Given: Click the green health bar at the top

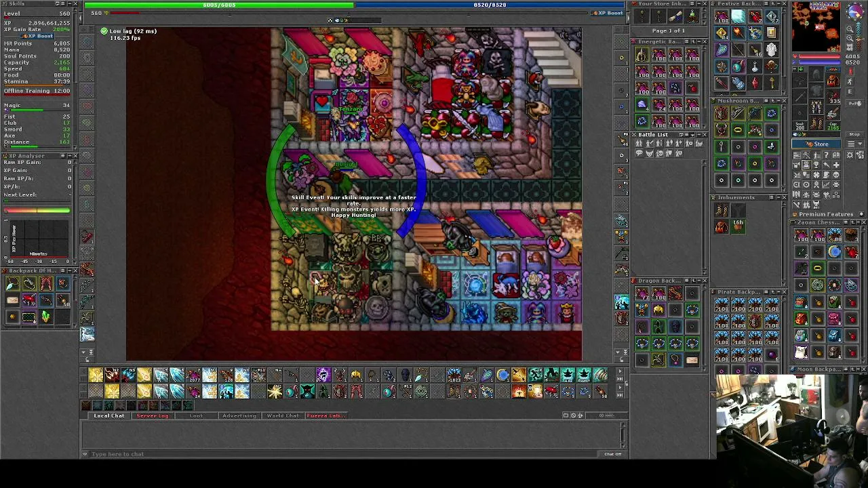Looking at the screenshot, I should [219, 5].
